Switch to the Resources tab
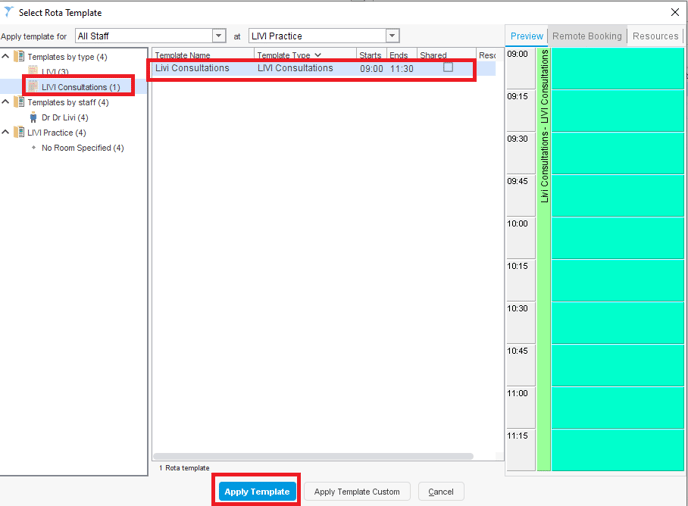Image resolution: width=688 pixels, height=506 pixels. coord(655,36)
